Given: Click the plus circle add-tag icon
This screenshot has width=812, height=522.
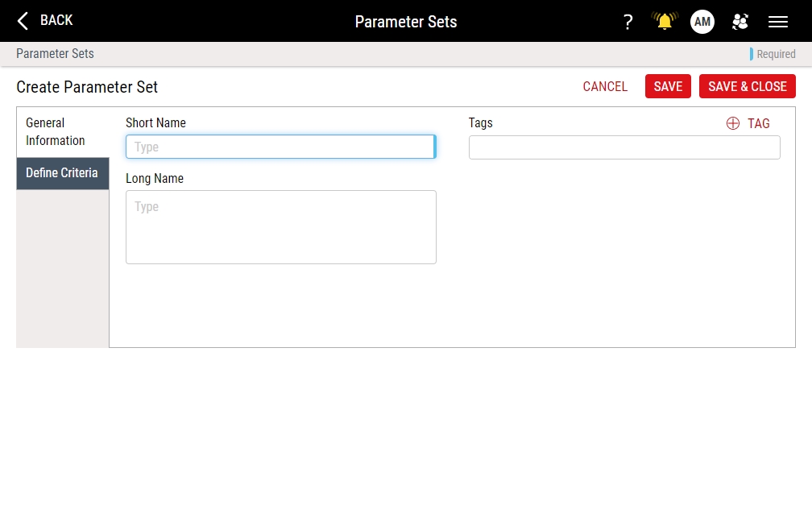Looking at the screenshot, I should (733, 123).
